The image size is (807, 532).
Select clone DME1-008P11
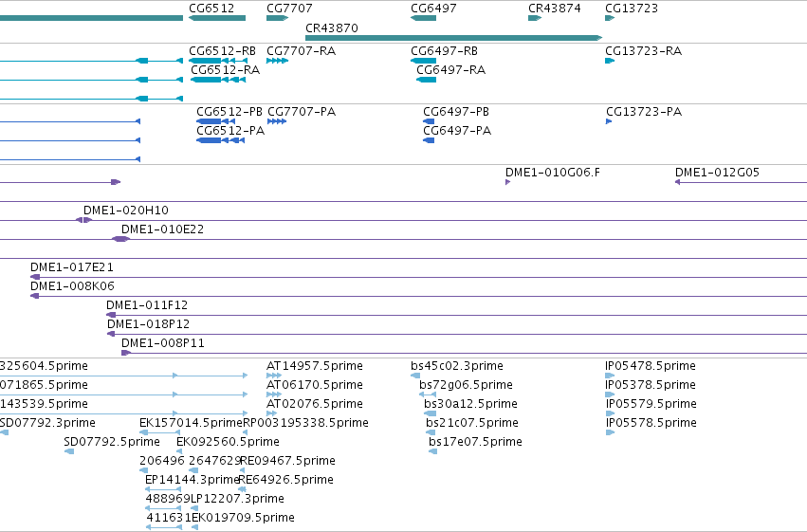point(465,353)
